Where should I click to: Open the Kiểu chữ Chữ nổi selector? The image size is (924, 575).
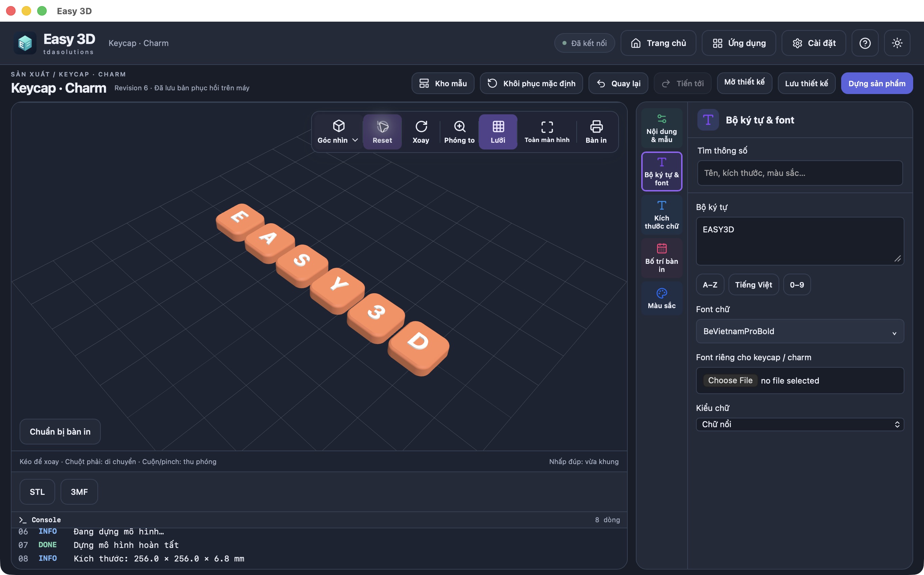pyautogui.click(x=800, y=424)
